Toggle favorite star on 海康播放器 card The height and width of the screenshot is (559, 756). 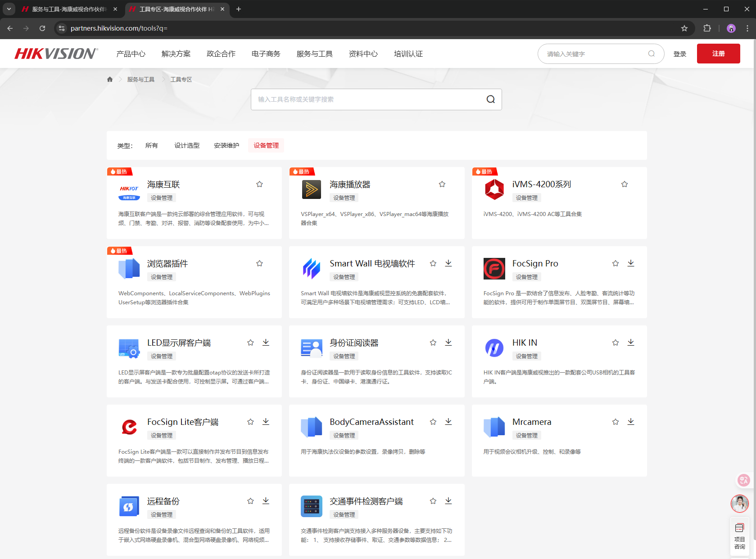coord(442,184)
